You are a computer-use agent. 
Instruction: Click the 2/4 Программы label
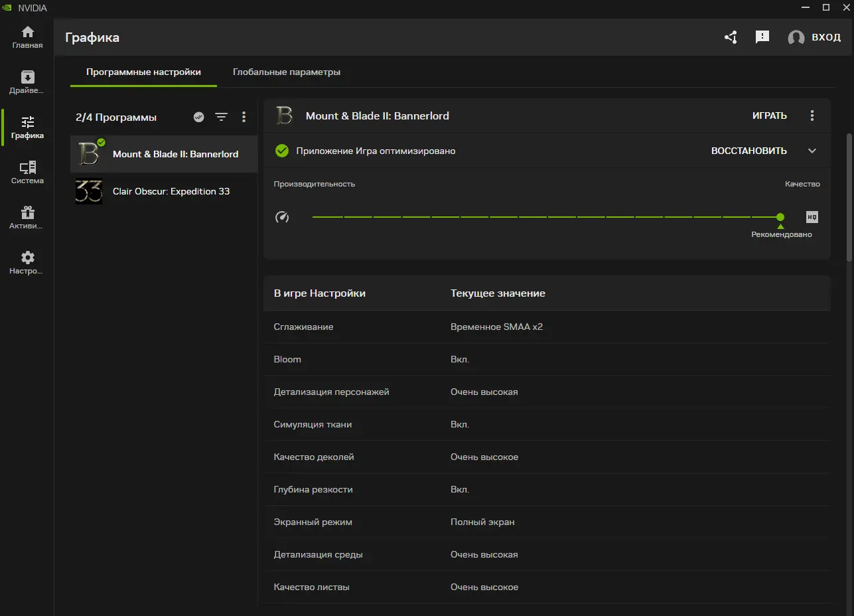(116, 117)
